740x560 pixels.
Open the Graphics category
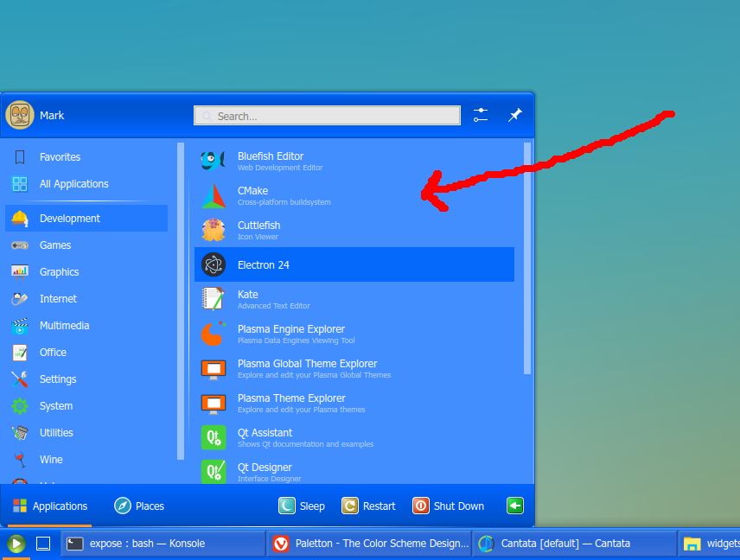(x=86, y=272)
